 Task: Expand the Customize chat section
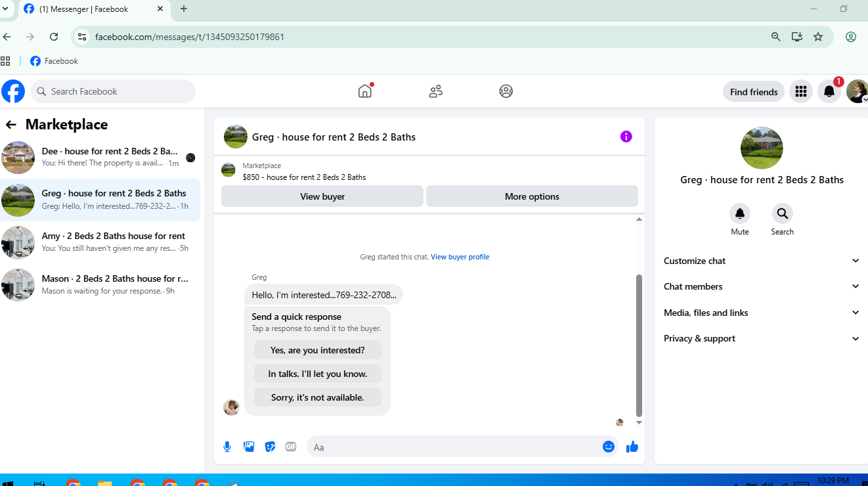[x=762, y=261]
